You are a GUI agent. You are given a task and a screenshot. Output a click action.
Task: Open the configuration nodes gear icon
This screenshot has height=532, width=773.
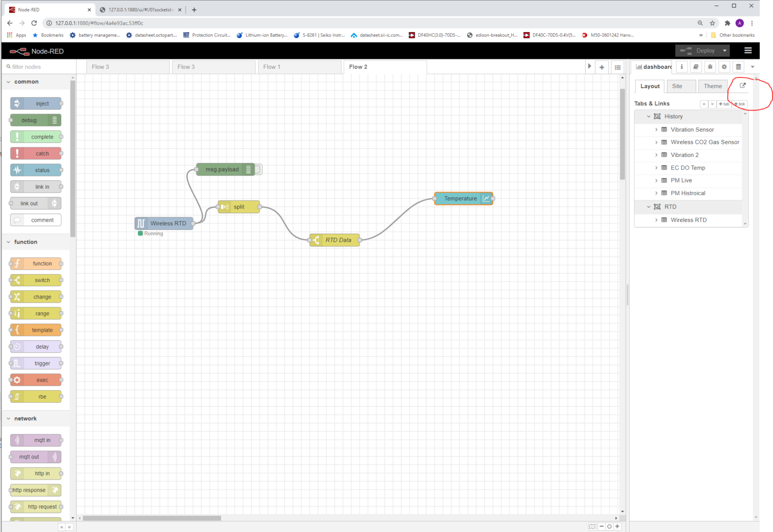click(x=724, y=66)
